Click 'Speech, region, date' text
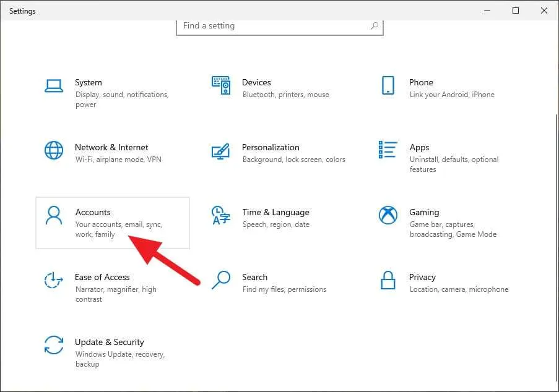 tap(275, 224)
